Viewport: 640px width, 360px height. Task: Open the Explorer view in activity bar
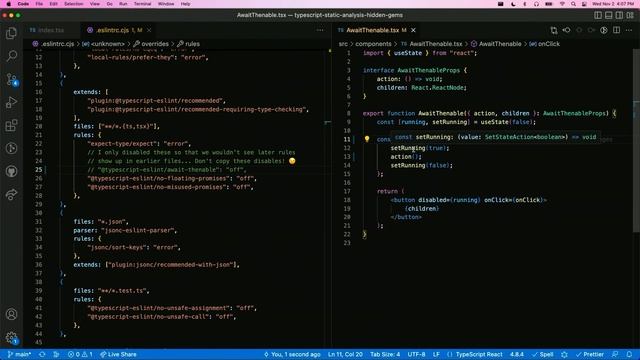pos(11,33)
